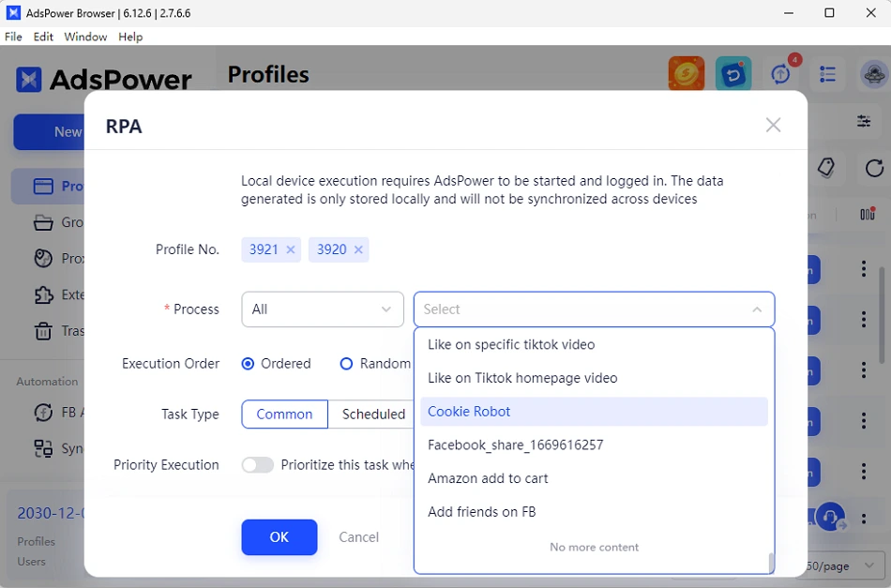This screenshot has width=891, height=588.
Task: Remove profile 3920 tag
Action: point(358,249)
